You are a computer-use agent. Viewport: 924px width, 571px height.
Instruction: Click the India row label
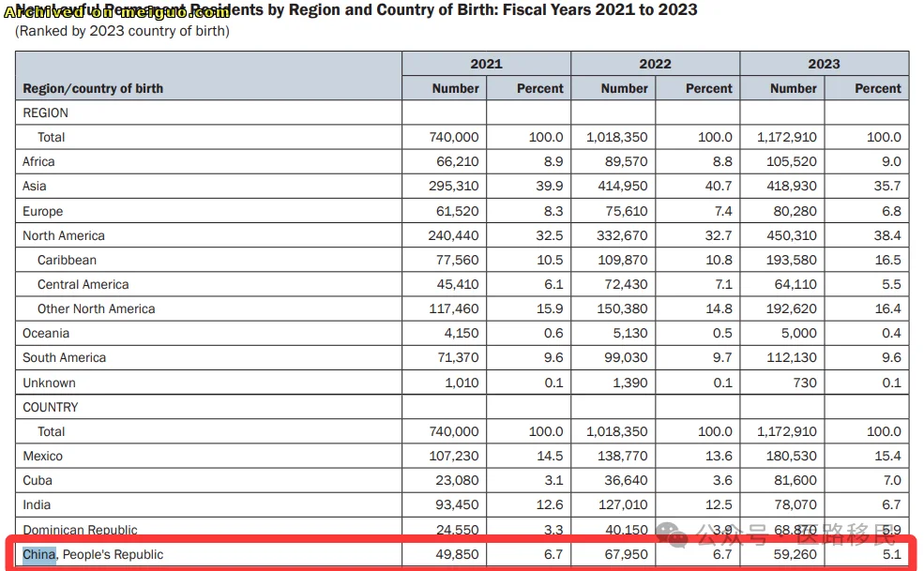pos(37,504)
